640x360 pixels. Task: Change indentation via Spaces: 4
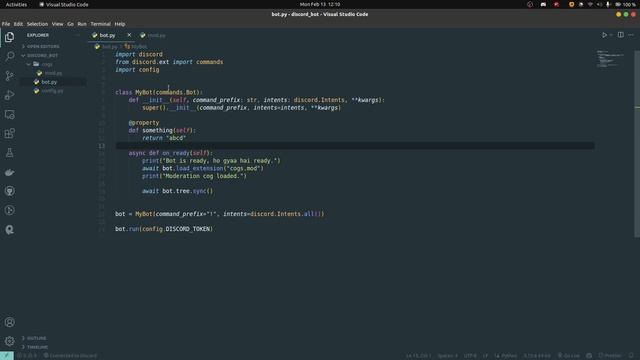click(447, 356)
